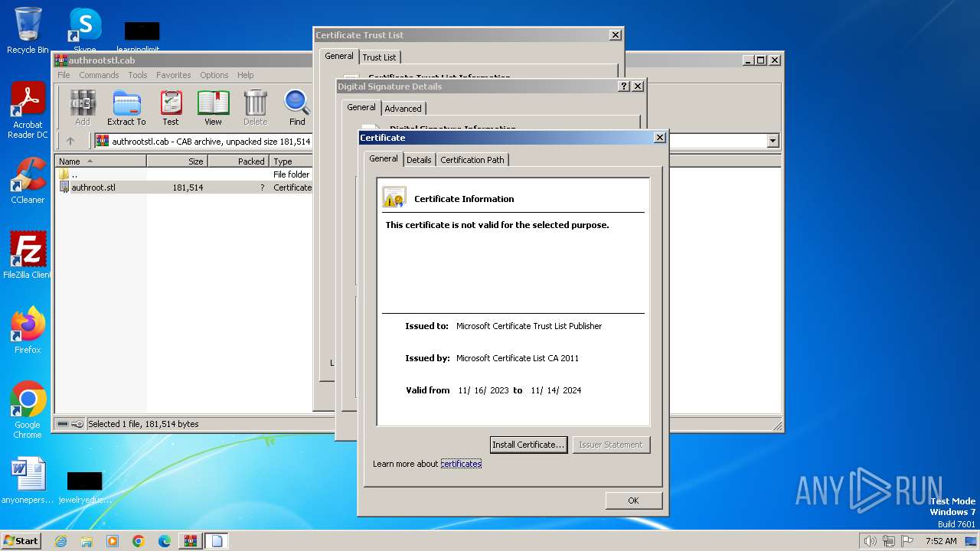This screenshot has height=551, width=980.
Task: Go up one folder with the arrow button
Action: [70, 141]
